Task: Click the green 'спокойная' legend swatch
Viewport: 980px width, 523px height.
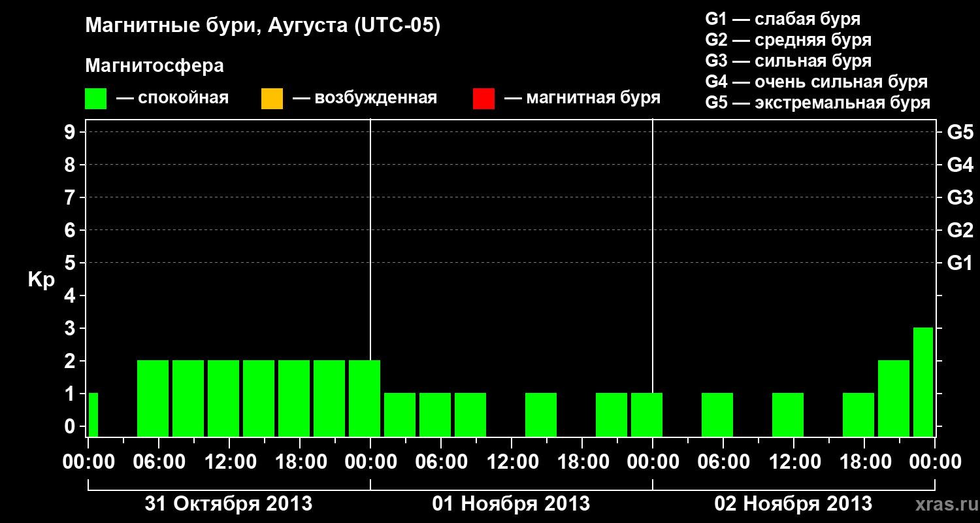Action: [x=96, y=99]
